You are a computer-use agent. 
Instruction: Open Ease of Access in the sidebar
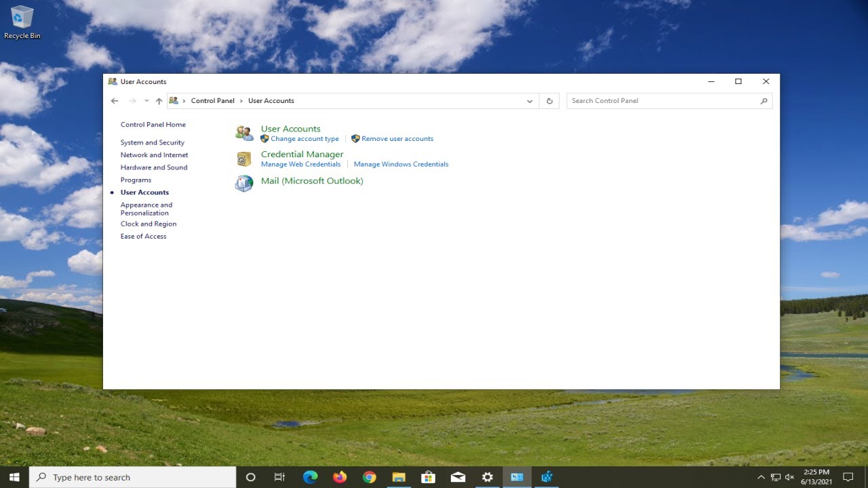[x=143, y=237]
